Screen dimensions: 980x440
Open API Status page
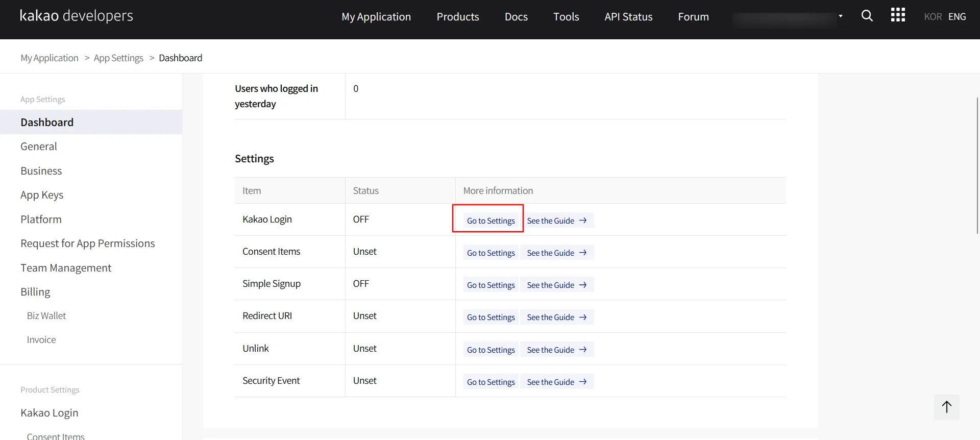[x=628, y=17]
